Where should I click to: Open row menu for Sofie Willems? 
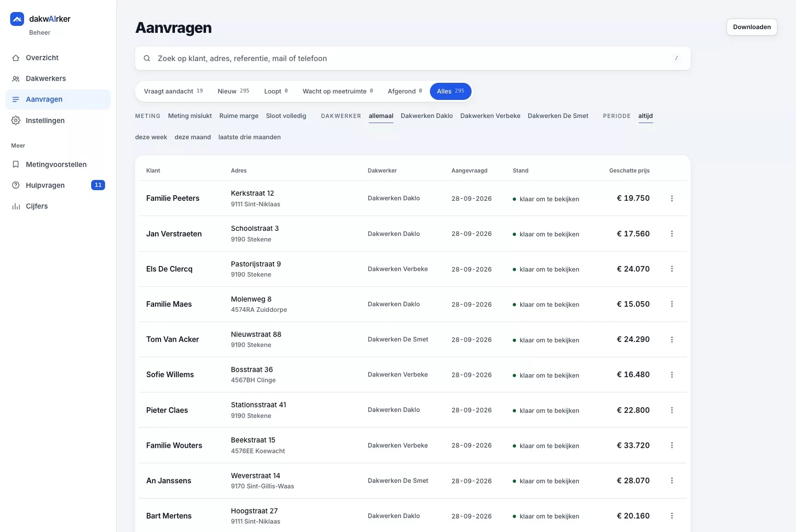click(x=672, y=375)
